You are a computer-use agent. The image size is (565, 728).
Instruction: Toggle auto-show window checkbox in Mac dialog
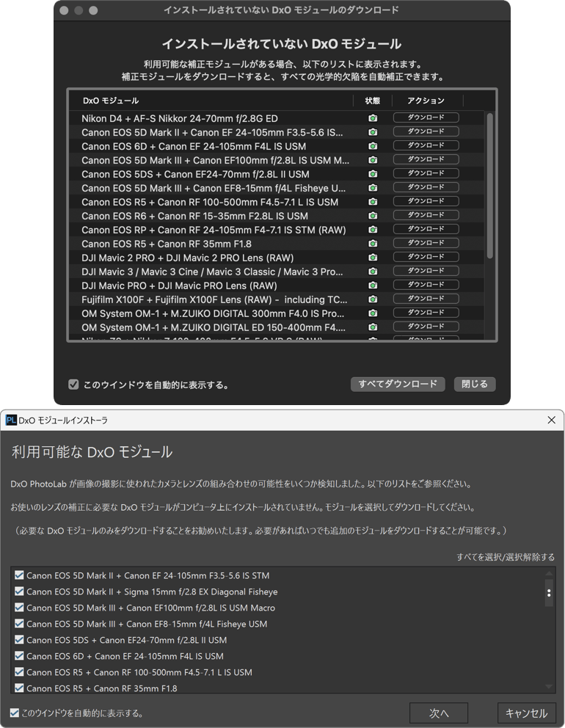point(73,385)
